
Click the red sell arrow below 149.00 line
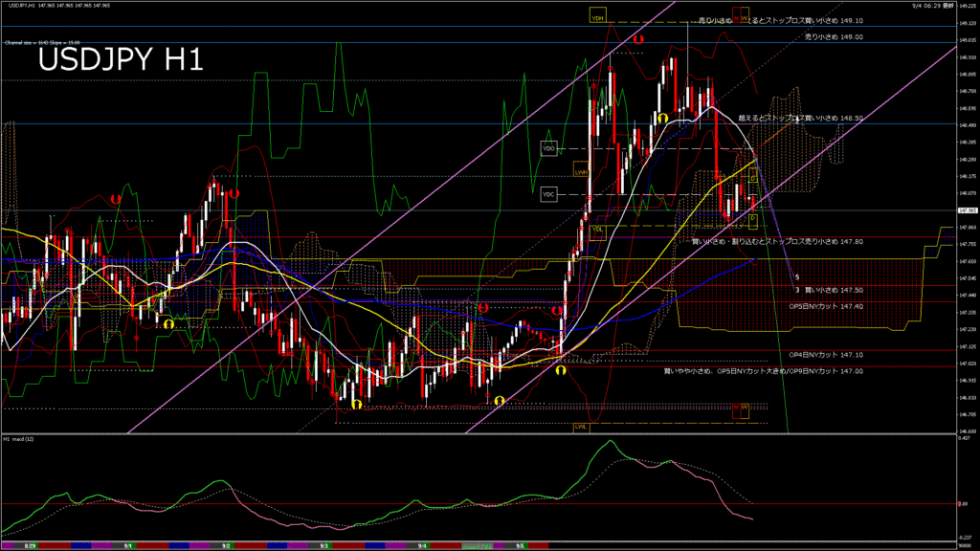637,40
